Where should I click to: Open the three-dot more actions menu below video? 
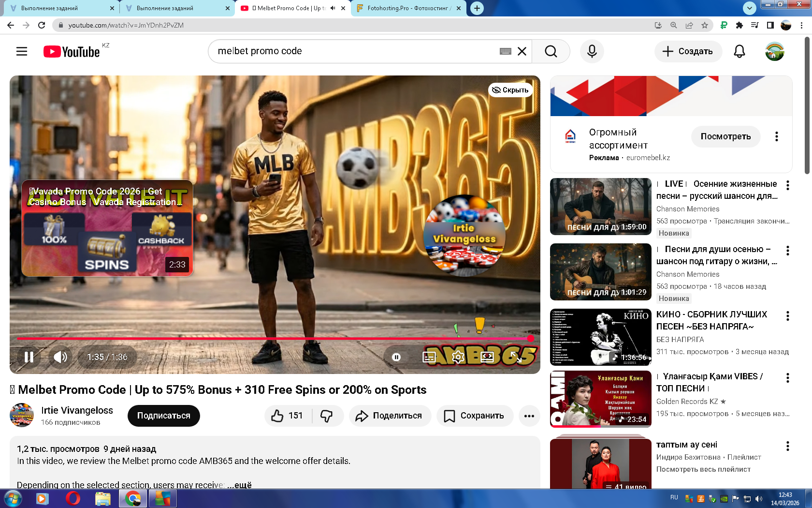pos(529,416)
